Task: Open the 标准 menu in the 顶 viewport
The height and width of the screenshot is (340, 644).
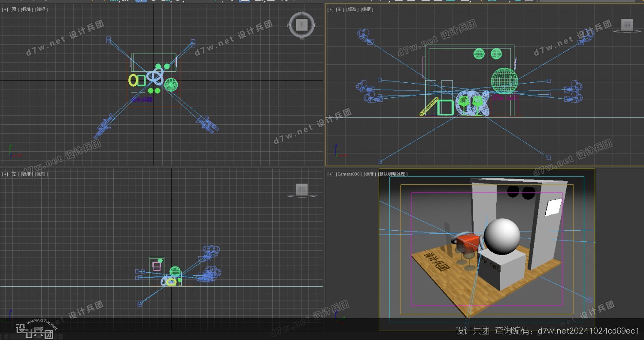Action: point(26,9)
